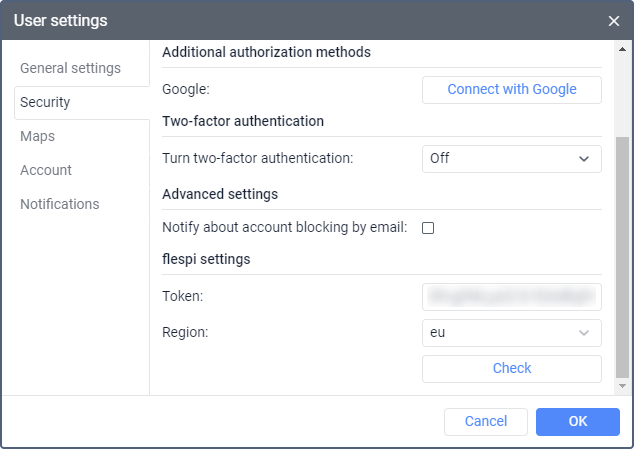Confirm settings with the OK button
The height and width of the screenshot is (449, 634).
[578, 421]
